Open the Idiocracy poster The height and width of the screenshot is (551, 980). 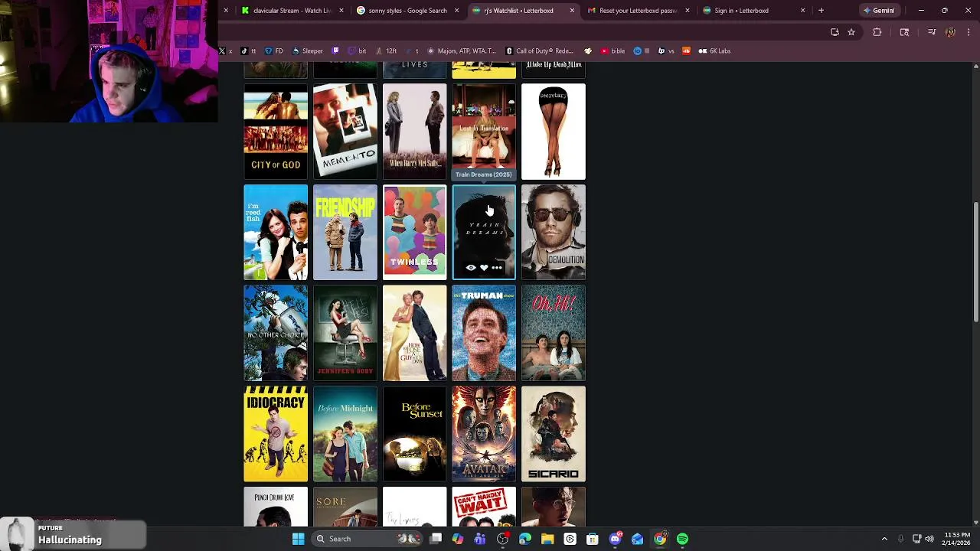tap(276, 434)
